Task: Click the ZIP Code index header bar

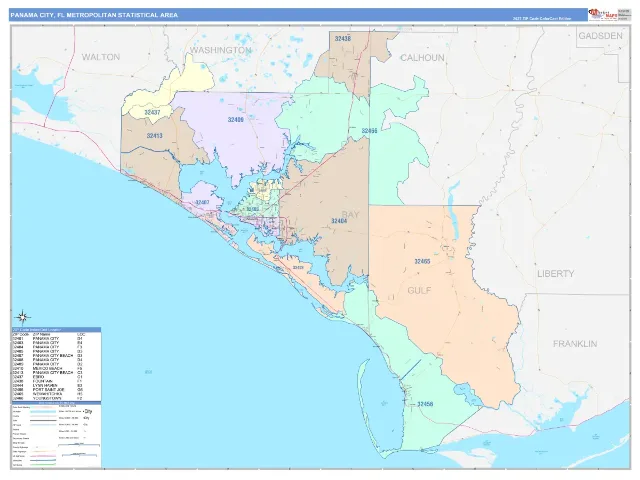Action: (56, 329)
